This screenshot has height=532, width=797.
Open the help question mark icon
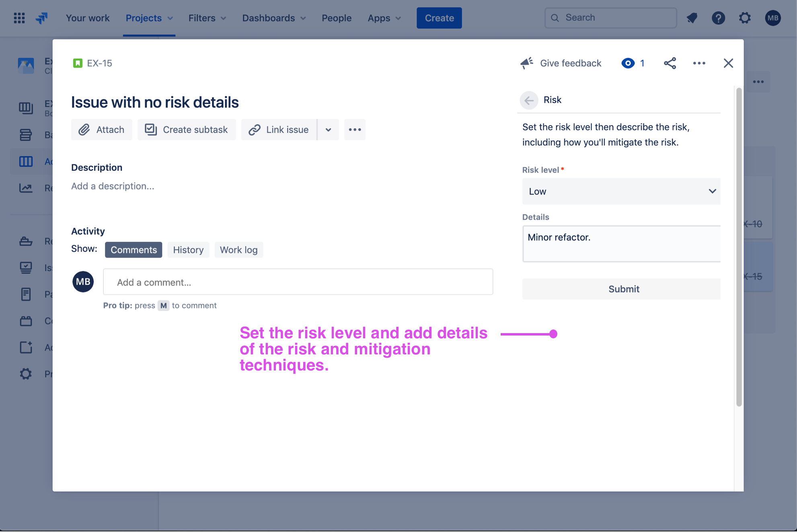click(x=718, y=18)
